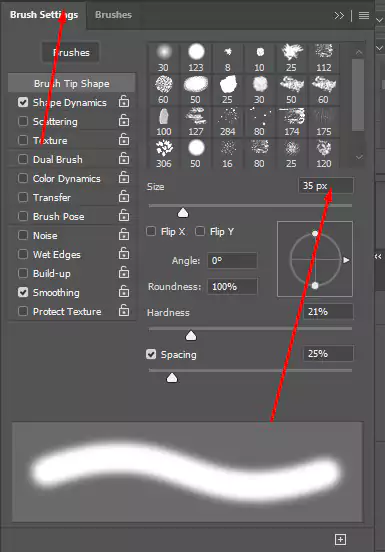Click the Size slider handle
The image size is (385, 552).
point(183,213)
